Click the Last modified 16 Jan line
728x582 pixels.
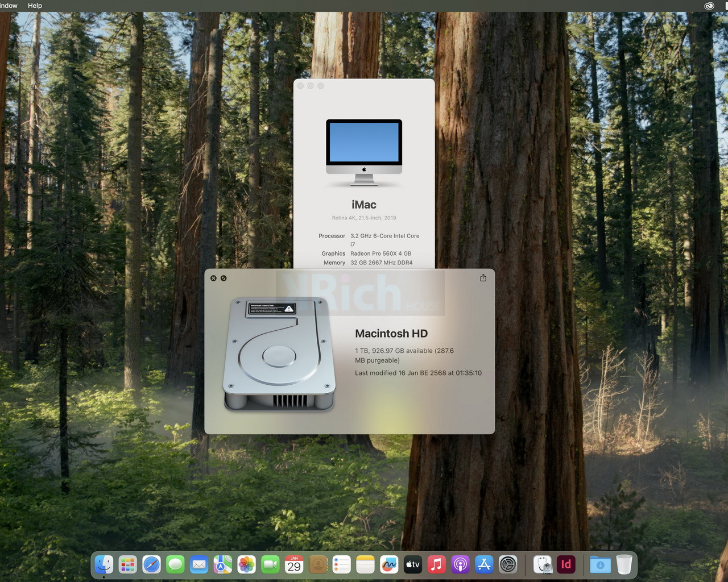418,373
